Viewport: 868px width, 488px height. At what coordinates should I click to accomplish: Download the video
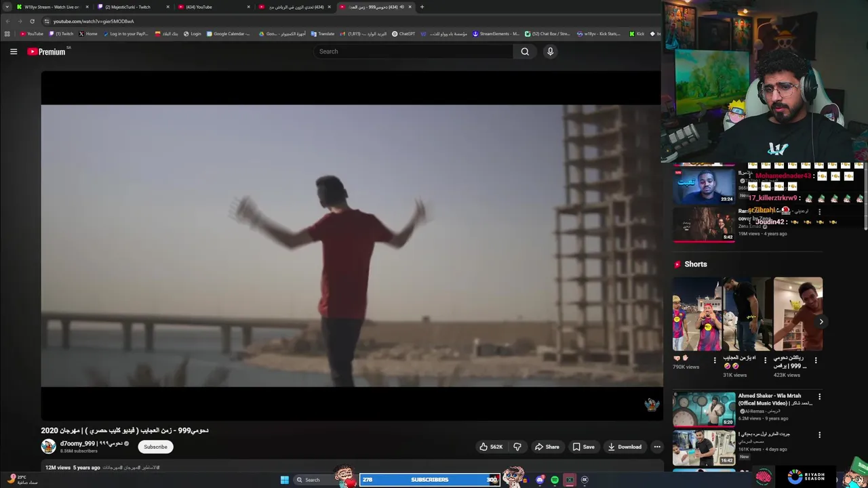click(x=625, y=447)
